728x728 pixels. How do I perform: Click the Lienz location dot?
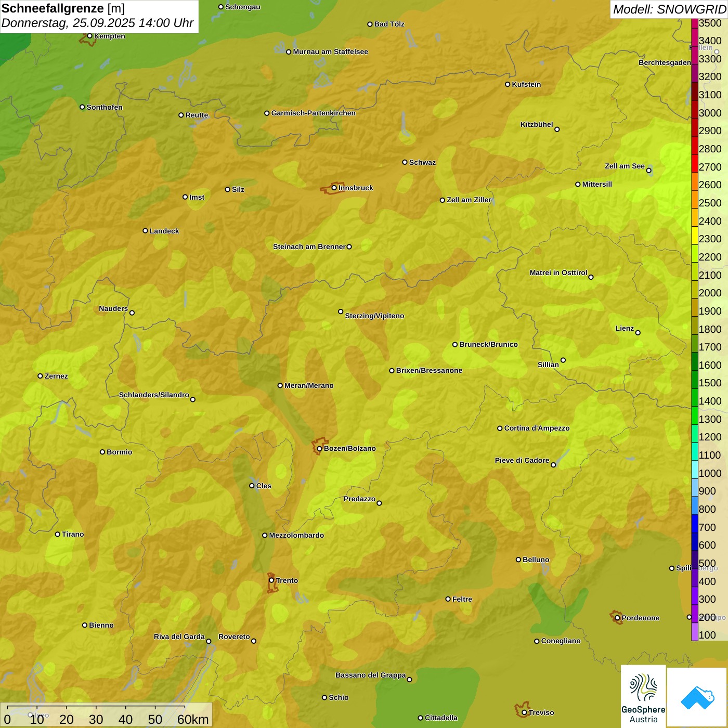(638, 333)
